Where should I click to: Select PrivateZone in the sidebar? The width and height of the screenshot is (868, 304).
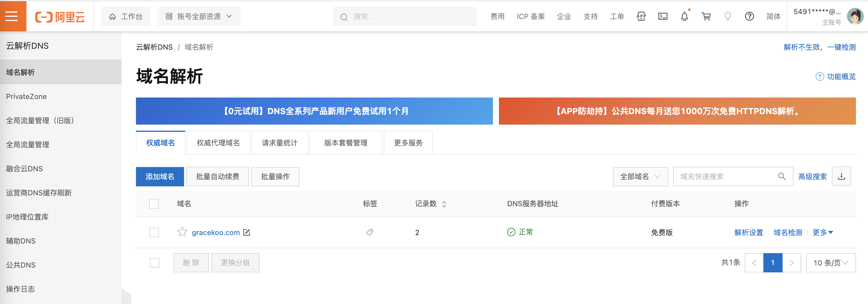coord(26,96)
